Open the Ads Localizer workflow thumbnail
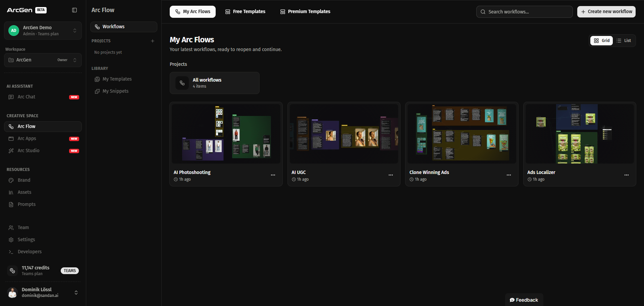 point(580,134)
